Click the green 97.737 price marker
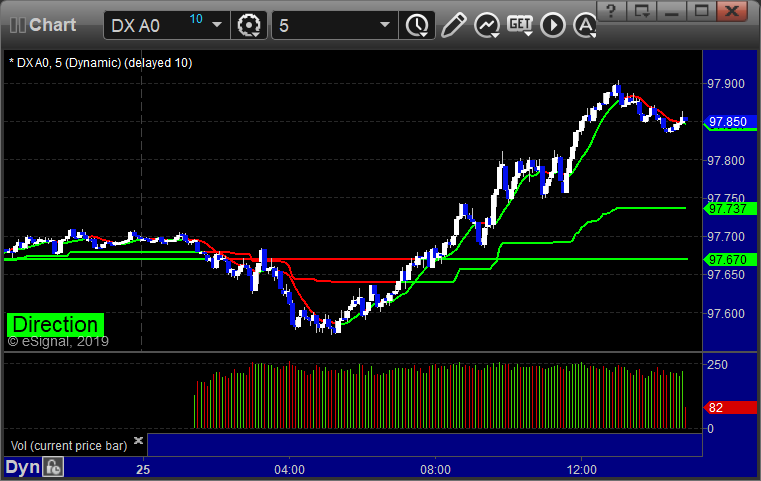Image resolution: width=761 pixels, height=481 pixels. point(730,209)
